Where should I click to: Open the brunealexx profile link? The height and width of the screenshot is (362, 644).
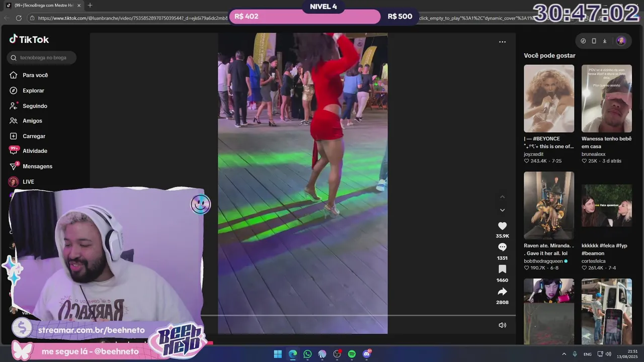[x=593, y=154]
